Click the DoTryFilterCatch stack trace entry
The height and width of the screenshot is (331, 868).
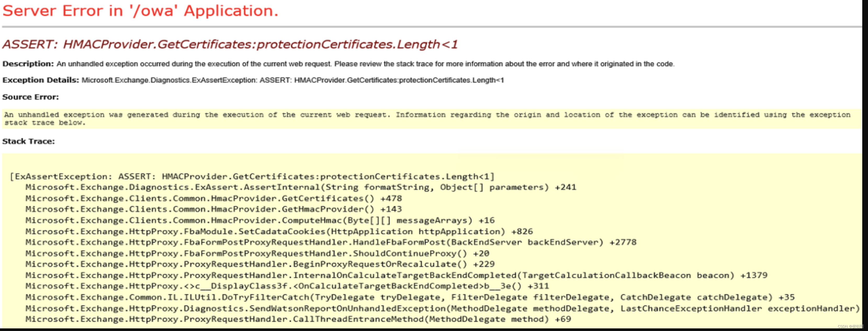pos(409,297)
